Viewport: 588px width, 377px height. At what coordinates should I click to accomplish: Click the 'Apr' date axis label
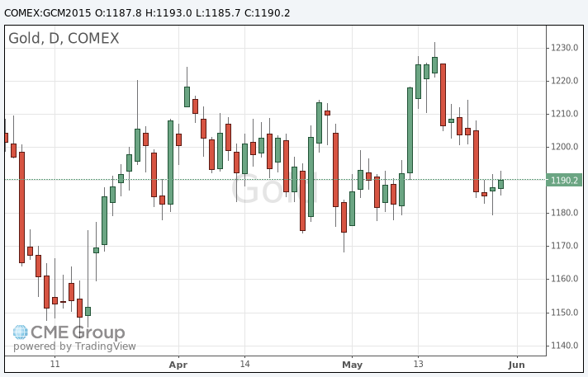[x=178, y=365]
